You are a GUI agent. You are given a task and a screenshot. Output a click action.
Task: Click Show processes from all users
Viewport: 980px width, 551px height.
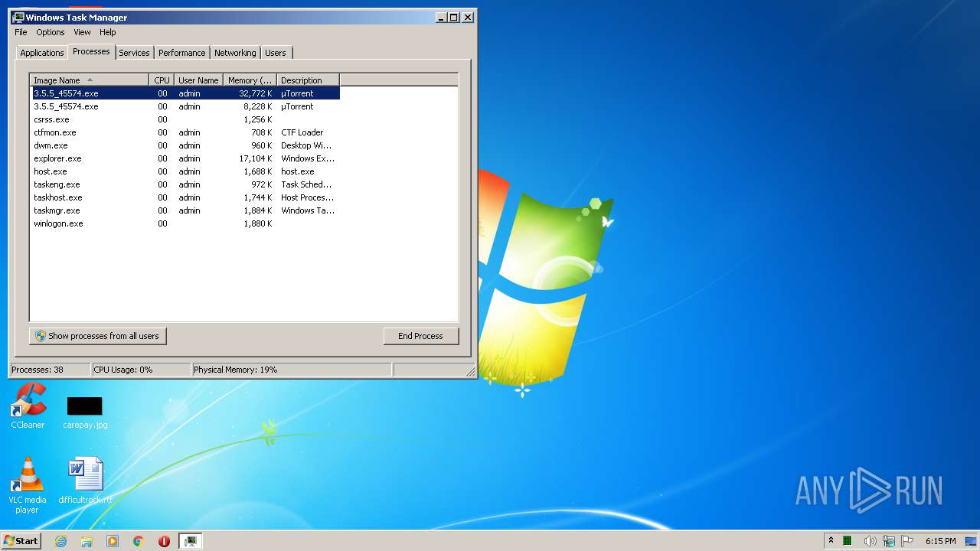(x=97, y=336)
